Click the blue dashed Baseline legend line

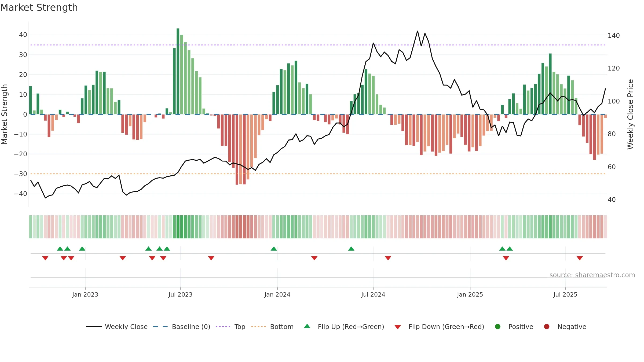coord(160,327)
